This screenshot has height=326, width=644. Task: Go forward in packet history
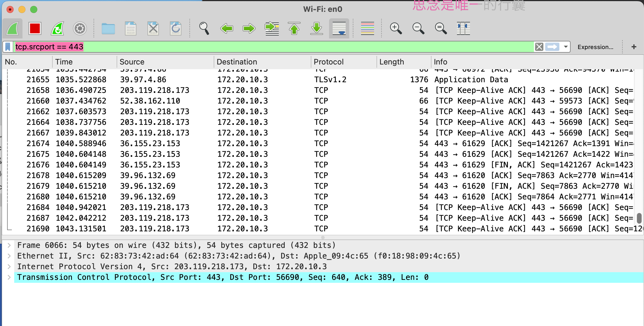pos(249,29)
